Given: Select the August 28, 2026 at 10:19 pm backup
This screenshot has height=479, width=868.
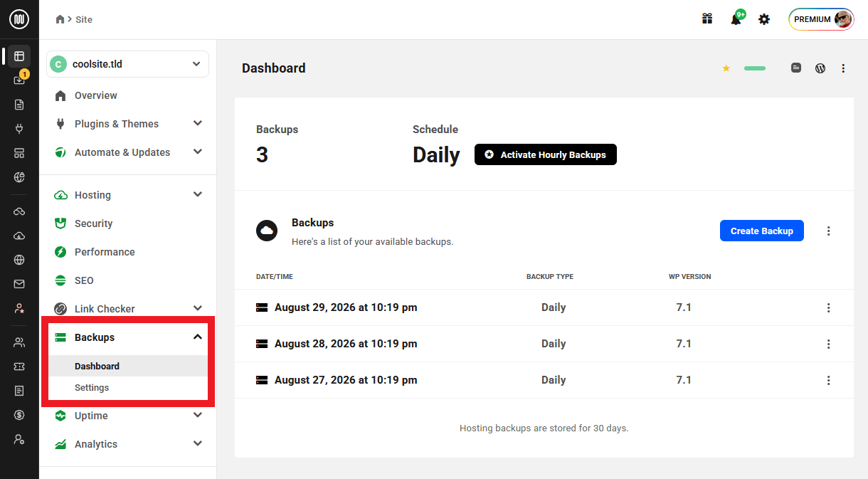Looking at the screenshot, I should click(x=346, y=344).
